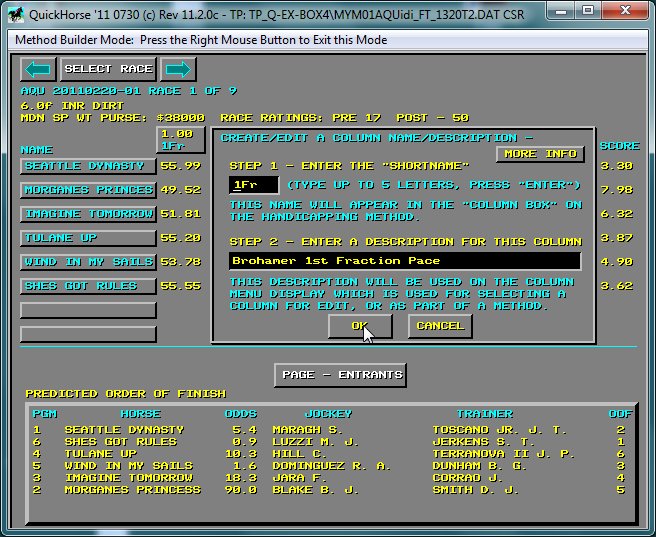Viewport: 656px width, 537px height.
Task: Click the previous race left arrow
Action: (x=38, y=69)
